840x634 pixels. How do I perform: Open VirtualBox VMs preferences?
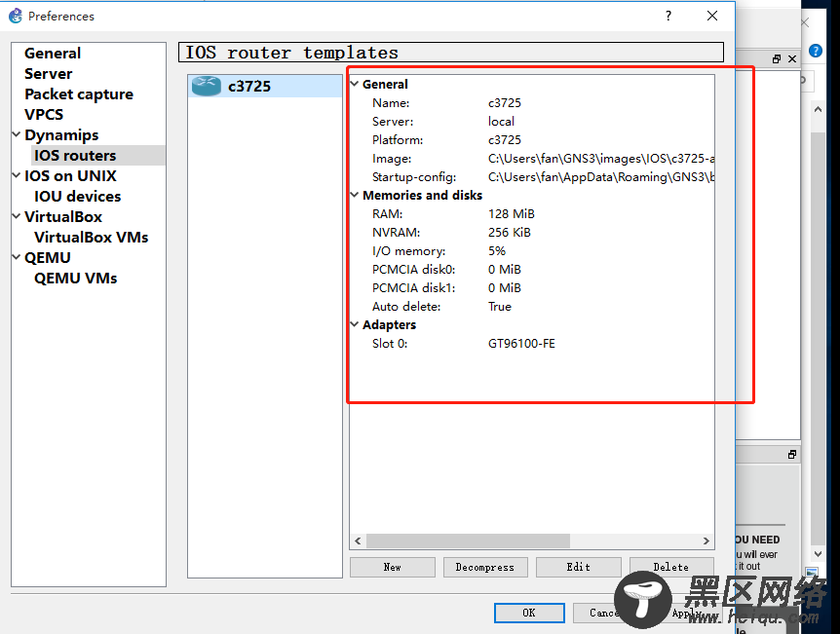point(91,238)
